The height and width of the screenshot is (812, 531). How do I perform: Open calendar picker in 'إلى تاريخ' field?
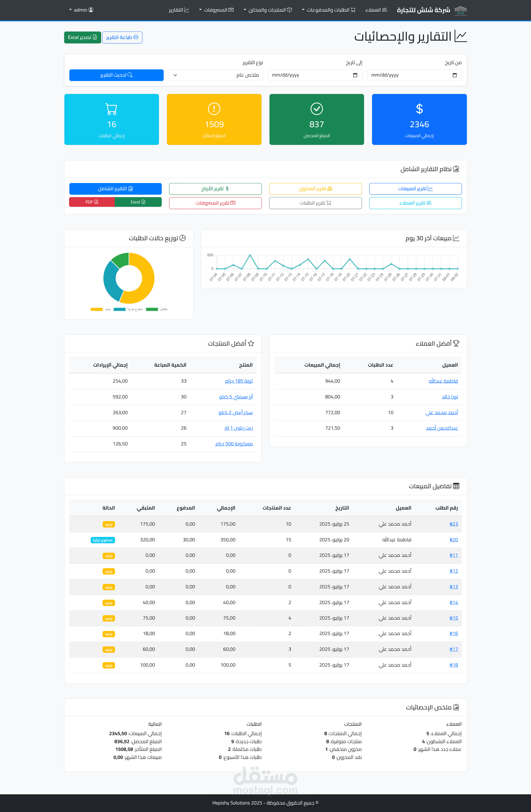(x=355, y=75)
